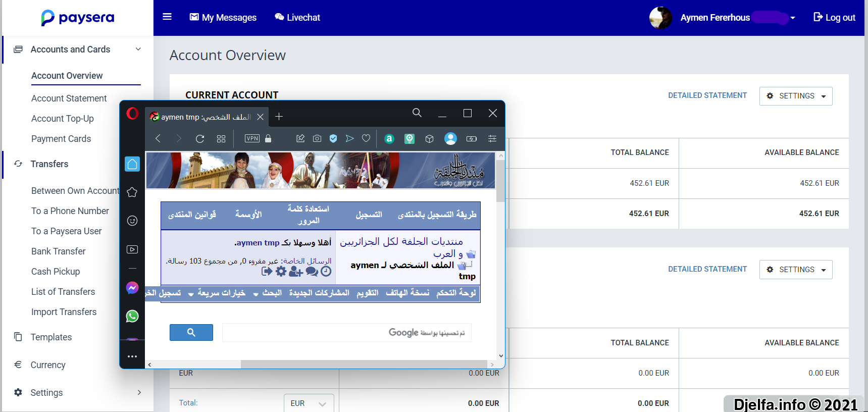Click Opera sidebar home icon
Image resolution: width=868 pixels, height=412 pixels.
132,164
